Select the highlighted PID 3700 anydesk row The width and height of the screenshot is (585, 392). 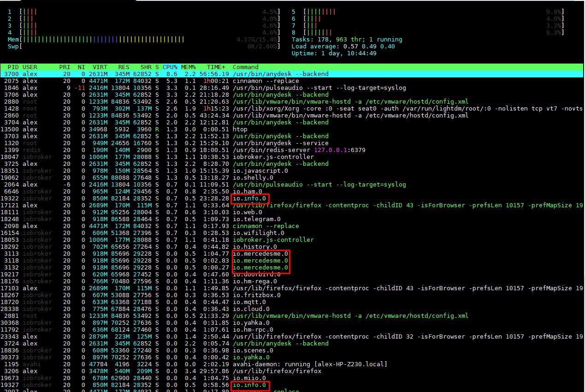click(x=292, y=74)
